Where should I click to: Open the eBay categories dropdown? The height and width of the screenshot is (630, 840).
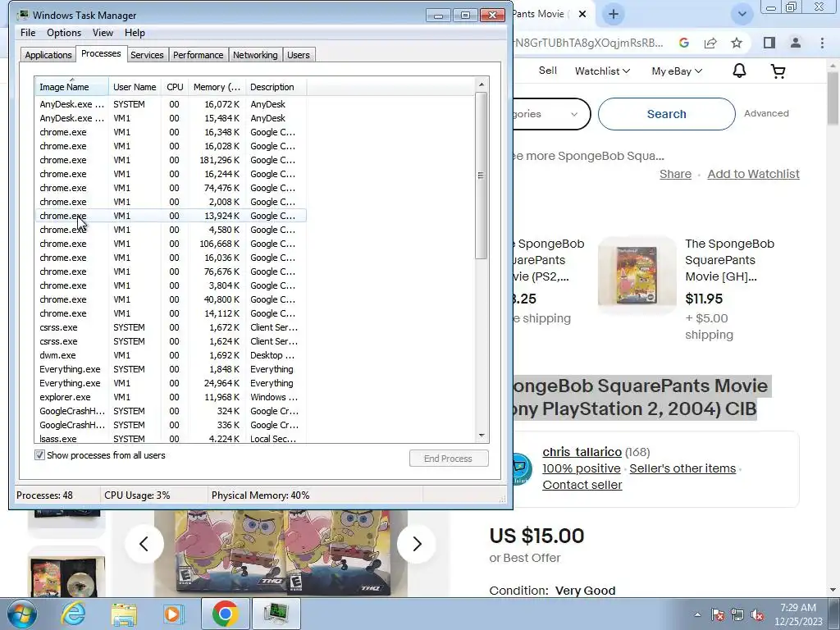pos(550,113)
